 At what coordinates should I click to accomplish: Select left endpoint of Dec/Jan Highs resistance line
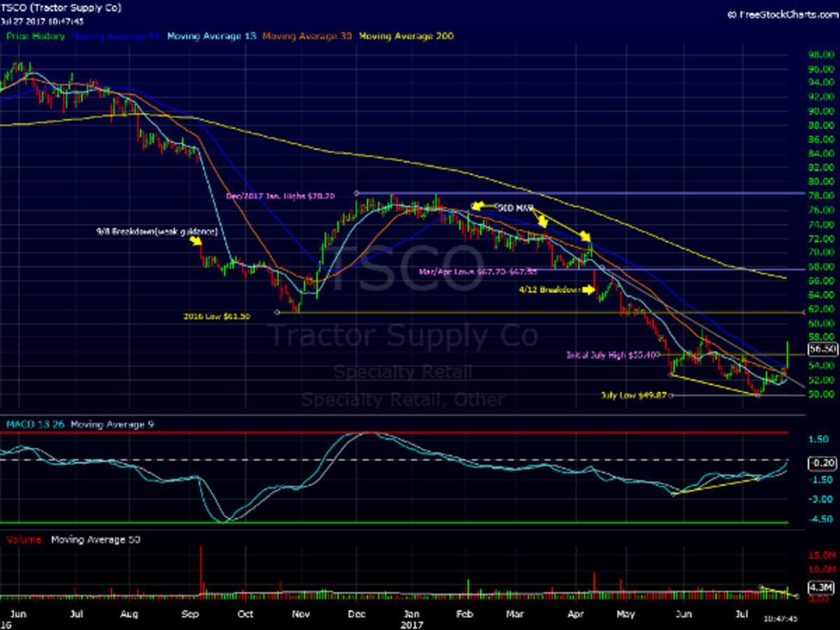356,193
